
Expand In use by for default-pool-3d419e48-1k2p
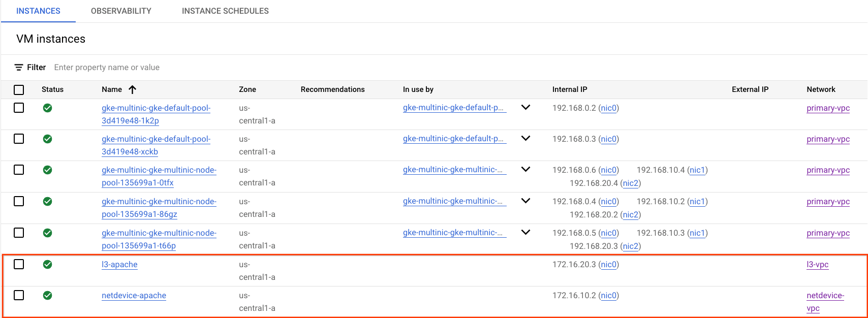point(525,107)
